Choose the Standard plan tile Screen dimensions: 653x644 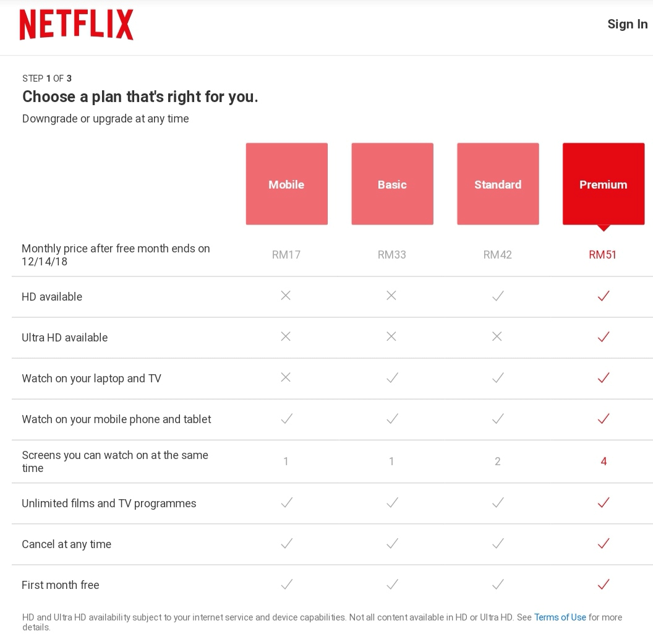point(498,184)
